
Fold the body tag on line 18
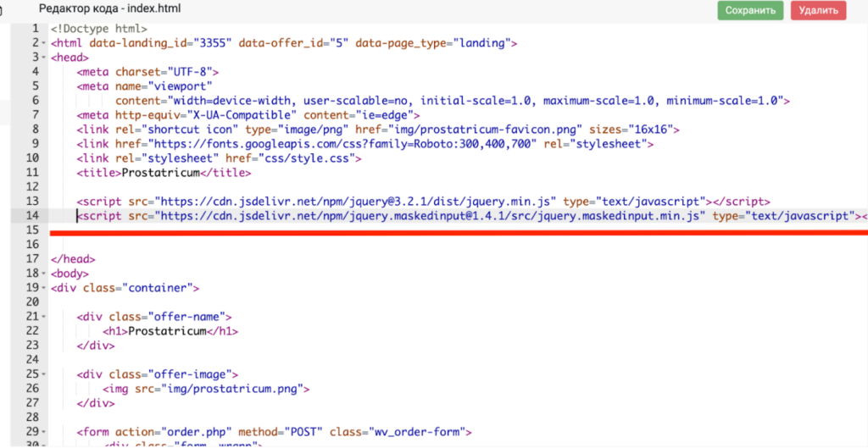(x=42, y=274)
